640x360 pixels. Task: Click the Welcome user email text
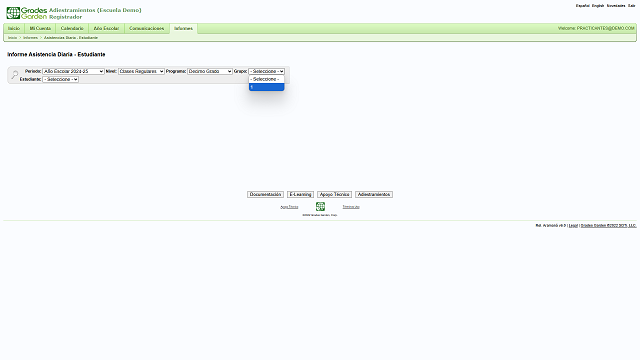pyautogui.click(x=596, y=28)
